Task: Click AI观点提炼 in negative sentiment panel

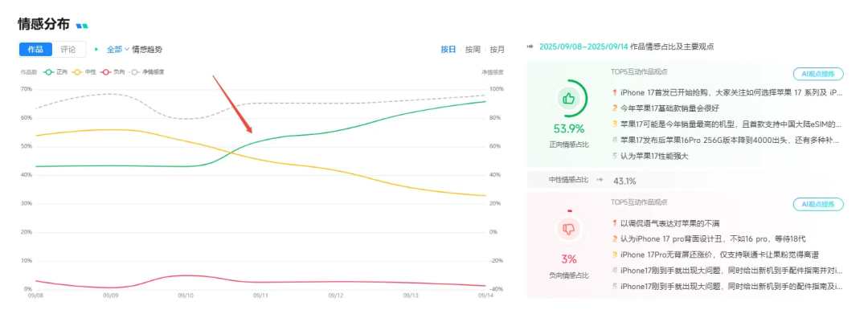Action: pos(818,205)
